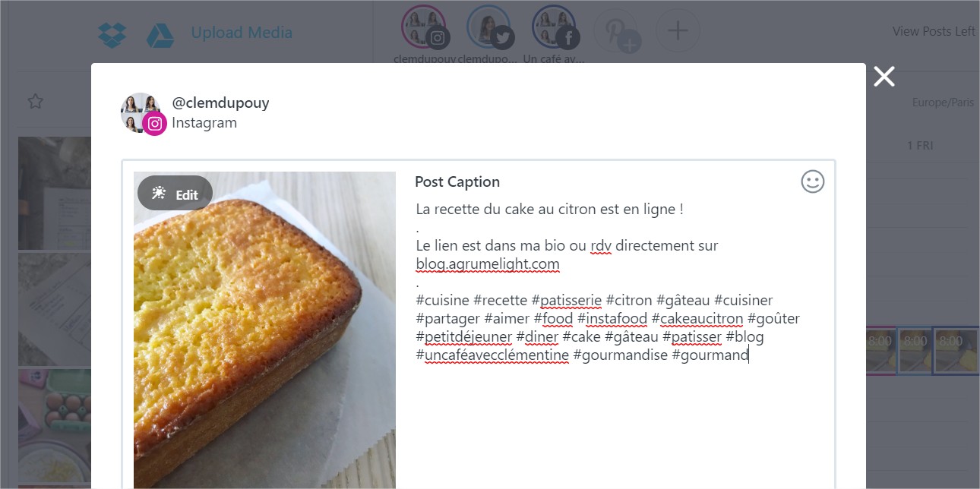The width and height of the screenshot is (980, 489).
Task: Select the last 8:00 scheduled post thumbnail
Action: (955, 351)
